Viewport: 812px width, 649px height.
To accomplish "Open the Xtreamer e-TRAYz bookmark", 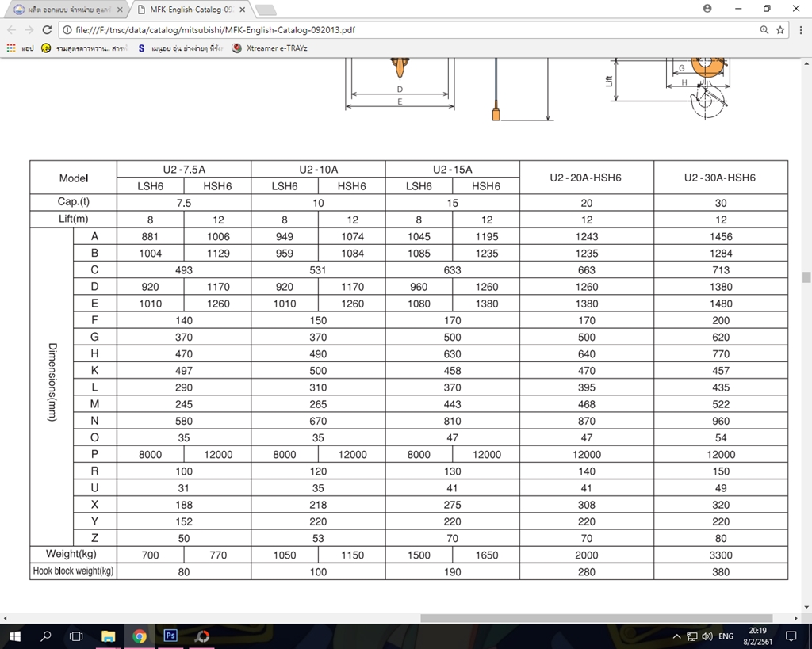I will 270,48.
